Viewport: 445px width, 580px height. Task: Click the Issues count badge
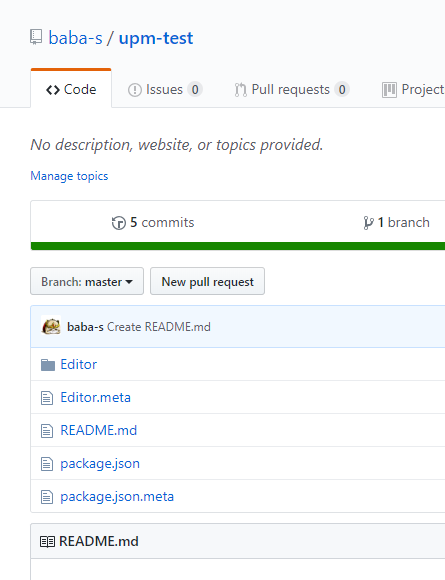point(195,90)
